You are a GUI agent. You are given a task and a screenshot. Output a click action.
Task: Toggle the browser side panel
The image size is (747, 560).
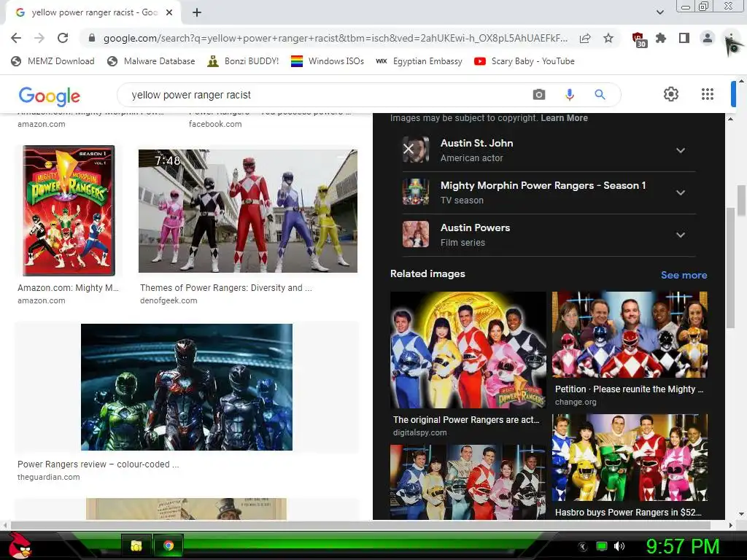point(684,38)
